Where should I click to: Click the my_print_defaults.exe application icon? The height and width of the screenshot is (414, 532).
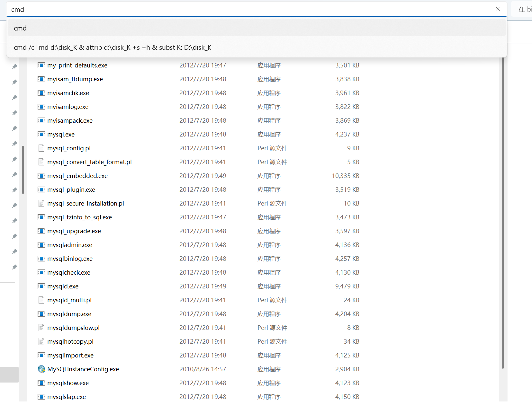click(41, 65)
